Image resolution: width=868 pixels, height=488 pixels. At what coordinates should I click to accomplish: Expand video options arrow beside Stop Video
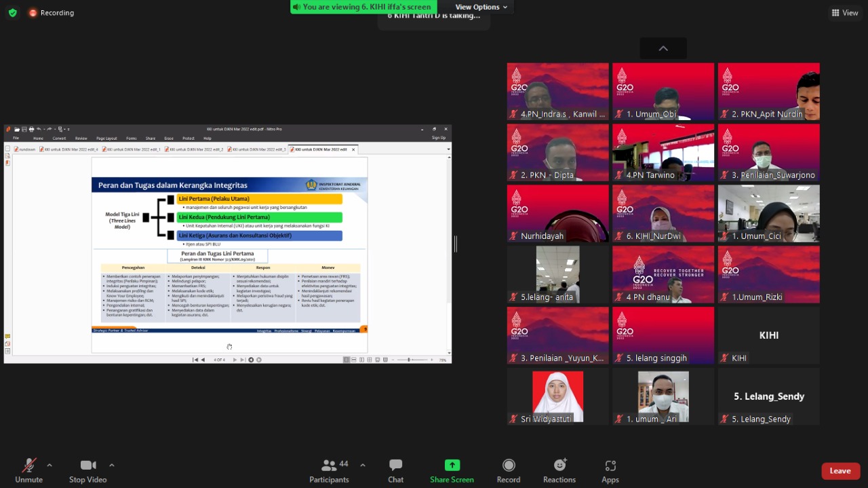click(x=112, y=465)
